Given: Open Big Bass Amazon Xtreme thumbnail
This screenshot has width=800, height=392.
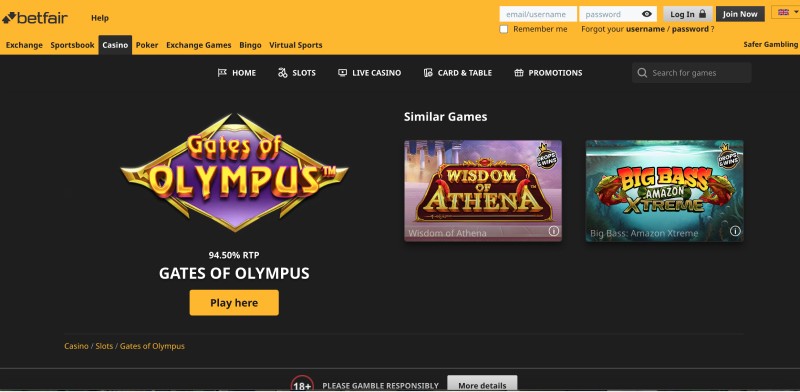Looking at the screenshot, I should (x=664, y=190).
